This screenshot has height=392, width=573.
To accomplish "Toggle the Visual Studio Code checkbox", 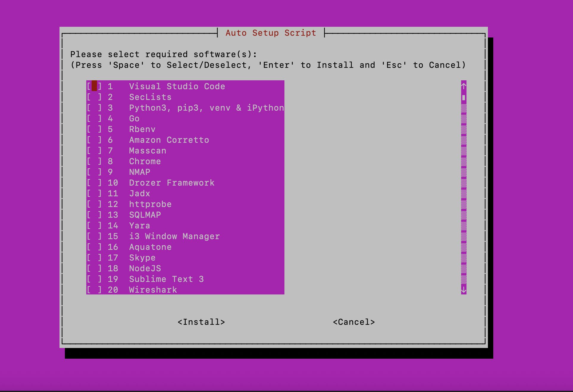I will (x=94, y=86).
